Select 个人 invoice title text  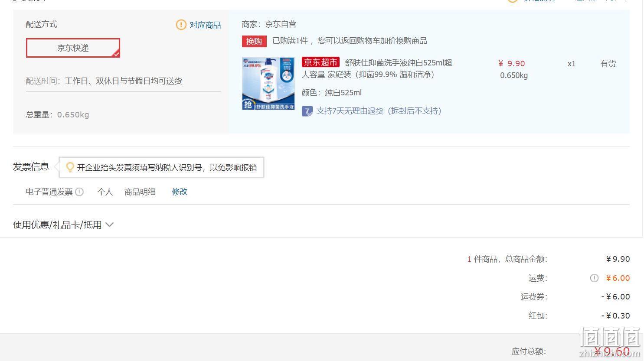[x=105, y=192]
